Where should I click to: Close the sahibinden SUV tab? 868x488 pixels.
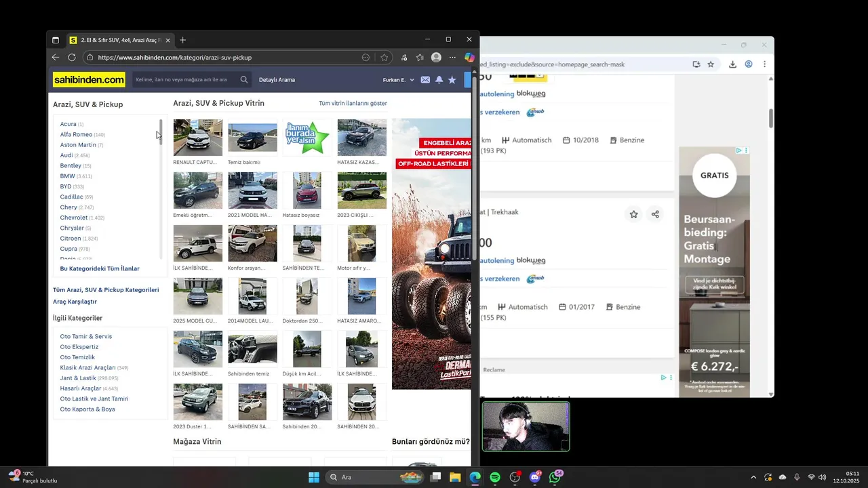pyautogui.click(x=167, y=40)
